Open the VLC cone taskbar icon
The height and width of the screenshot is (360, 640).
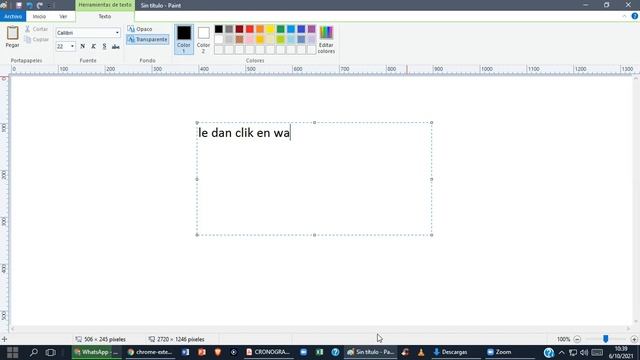coord(421,352)
